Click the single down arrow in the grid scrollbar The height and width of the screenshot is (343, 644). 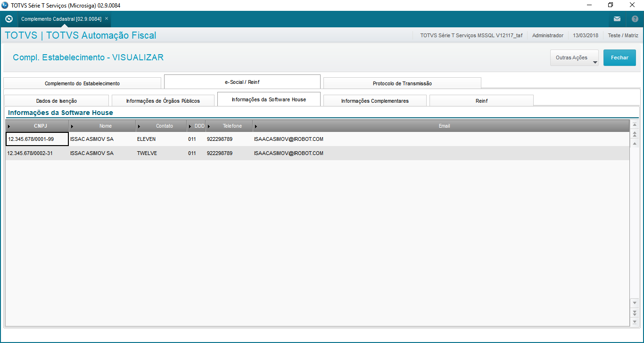click(x=635, y=302)
